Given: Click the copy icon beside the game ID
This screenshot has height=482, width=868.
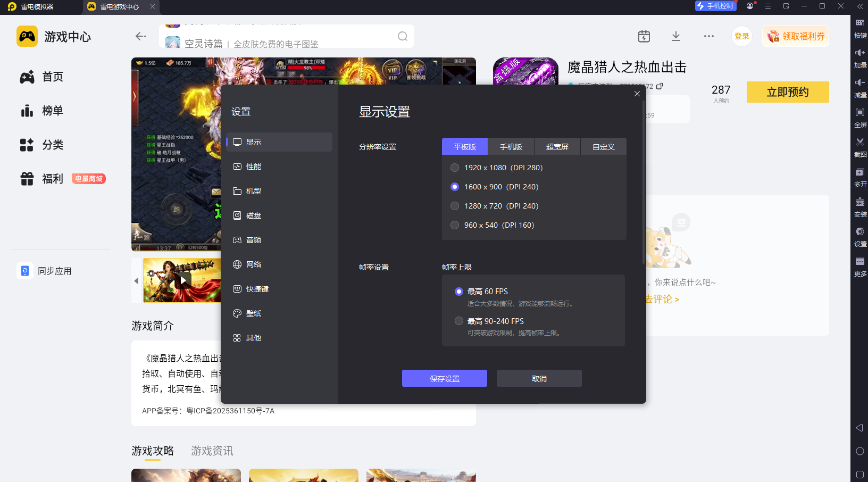Looking at the screenshot, I should pyautogui.click(x=660, y=86).
